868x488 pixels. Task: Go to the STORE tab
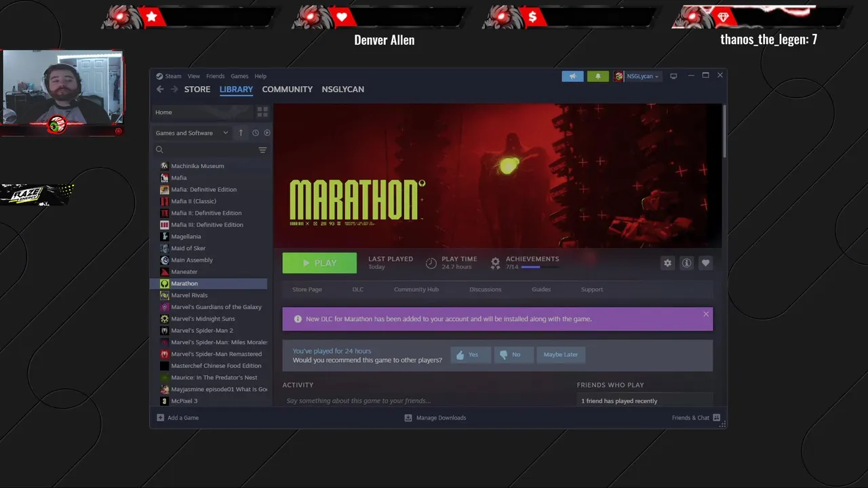[197, 89]
